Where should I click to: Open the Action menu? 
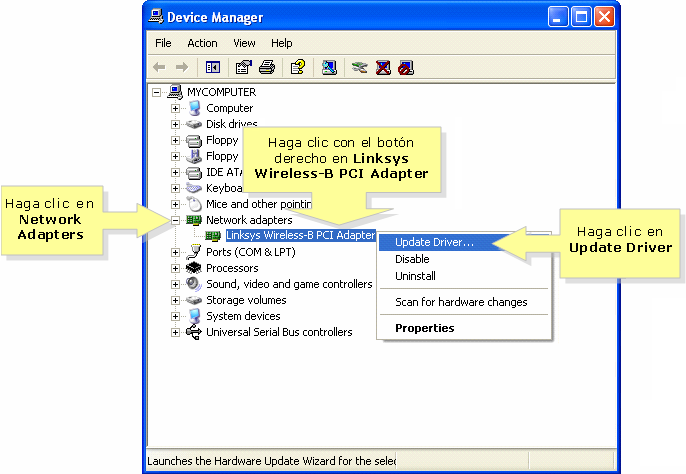tap(202, 43)
